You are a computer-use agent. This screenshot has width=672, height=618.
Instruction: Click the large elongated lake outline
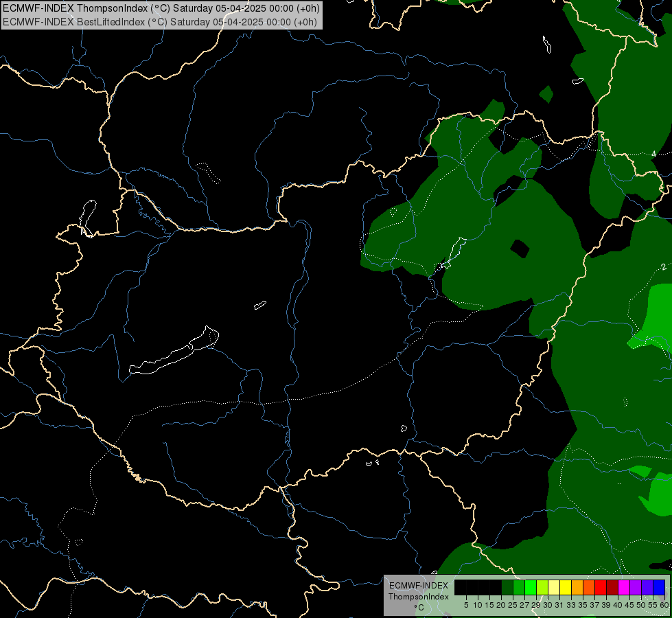174,350
